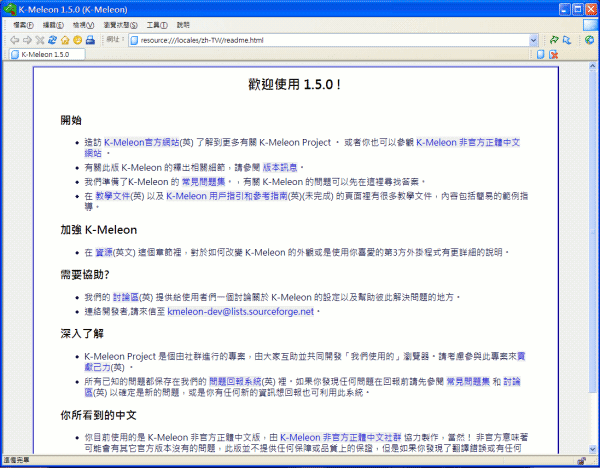
Task: Reload the page with the blue refresh icon
Action: coord(52,40)
